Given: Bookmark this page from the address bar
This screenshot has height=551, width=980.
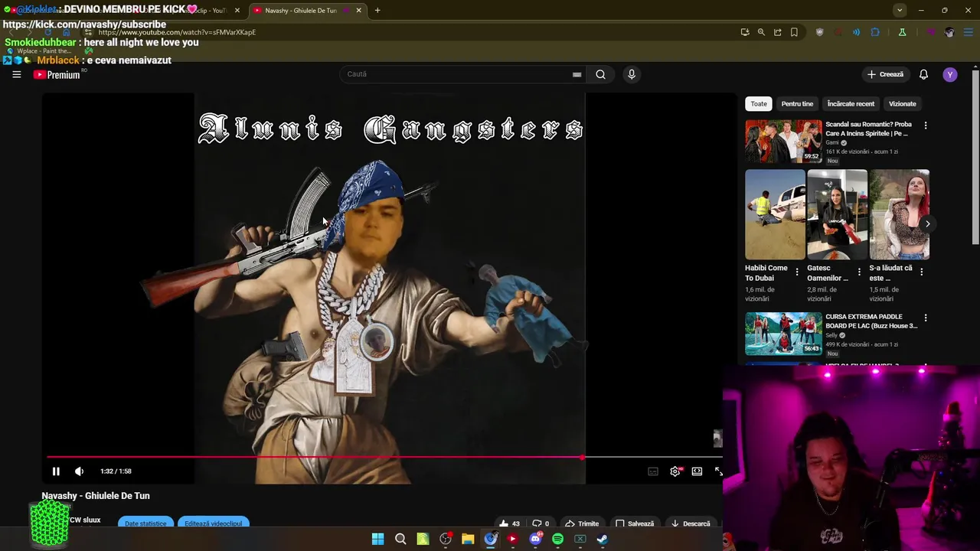Looking at the screenshot, I should coord(794,32).
